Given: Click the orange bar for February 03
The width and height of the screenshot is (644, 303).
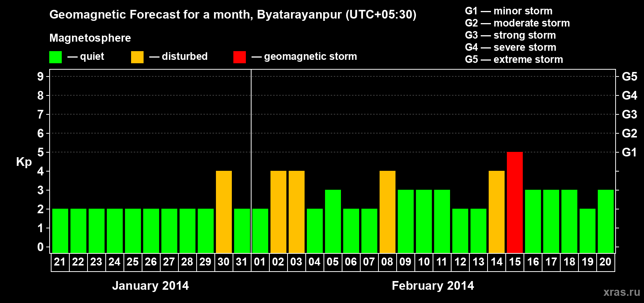Looking at the screenshot, I should pyautogui.click(x=297, y=212).
